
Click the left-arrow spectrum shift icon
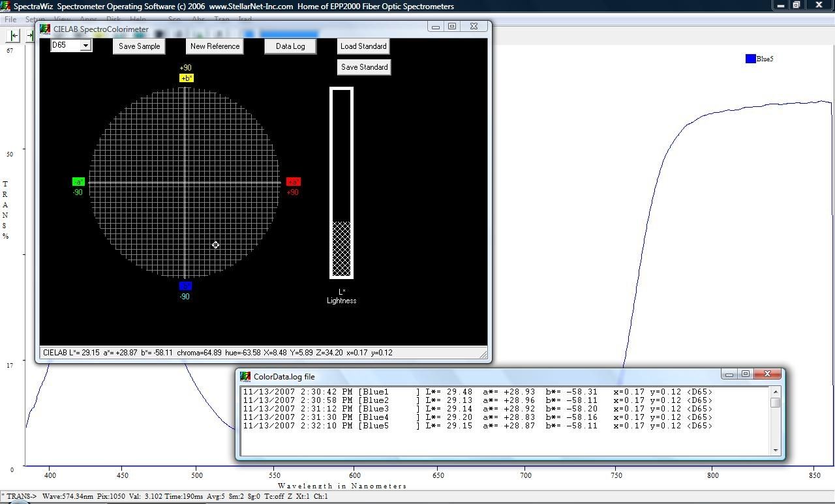pyautogui.click(x=12, y=35)
